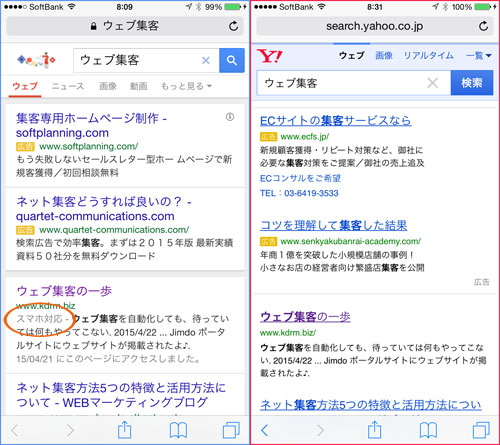Open Google result ネット集客方法5つの特徴と活用方法に
This screenshot has height=445, width=500.
121,395
